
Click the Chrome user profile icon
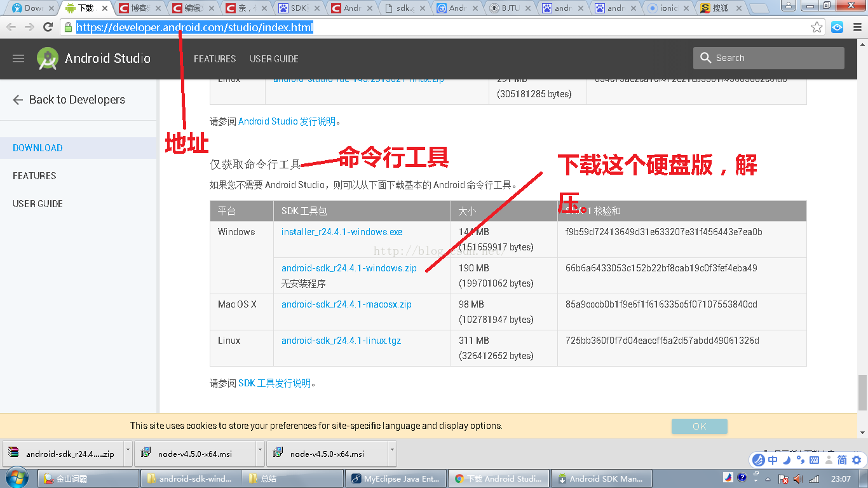(x=789, y=6)
